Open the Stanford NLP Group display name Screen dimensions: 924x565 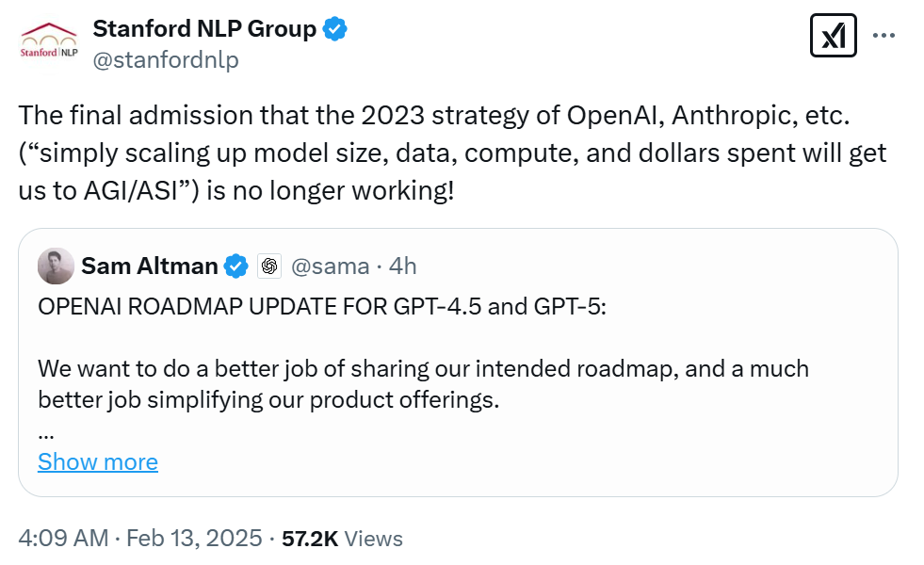(204, 29)
